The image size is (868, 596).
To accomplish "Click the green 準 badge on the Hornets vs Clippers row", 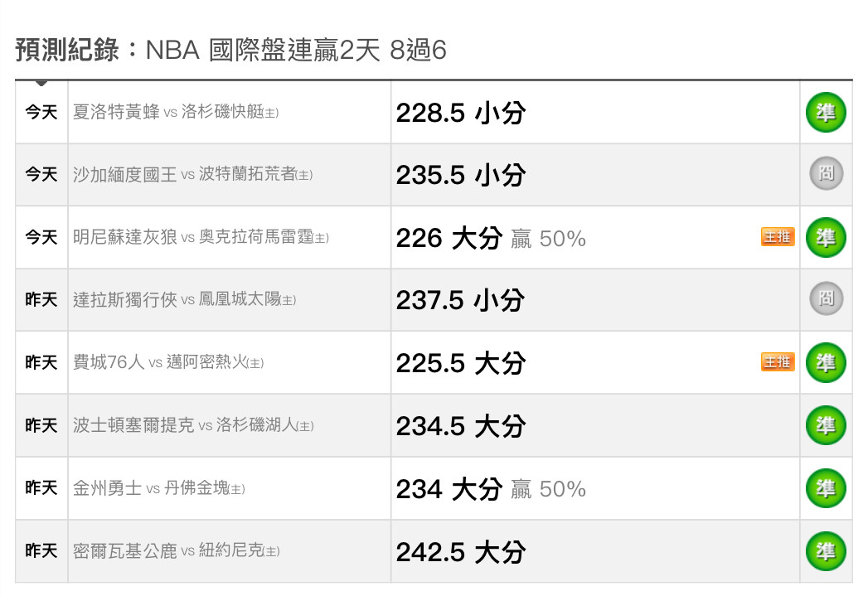I will [826, 113].
